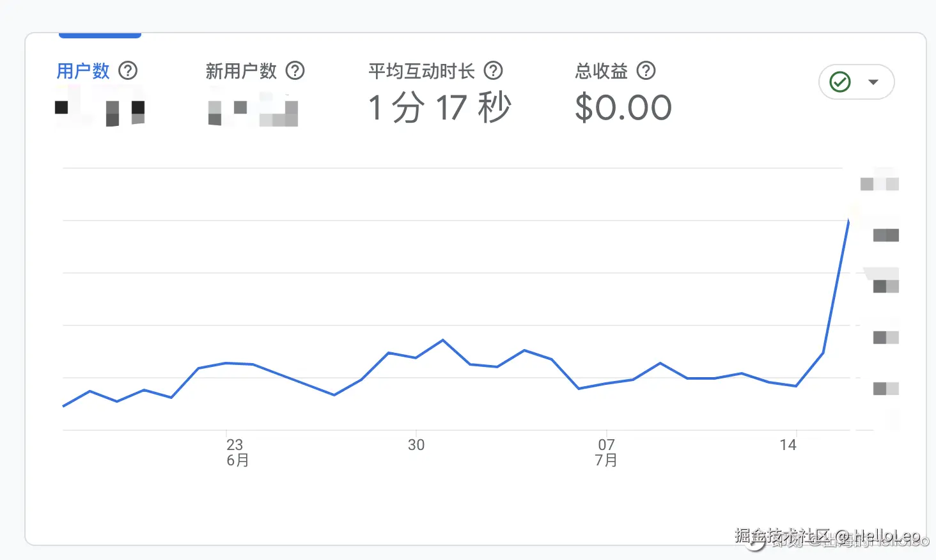Viewport: 936px width, 560px height.
Task: Open help tooltip for 新用户数 metric
Action: [x=295, y=71]
